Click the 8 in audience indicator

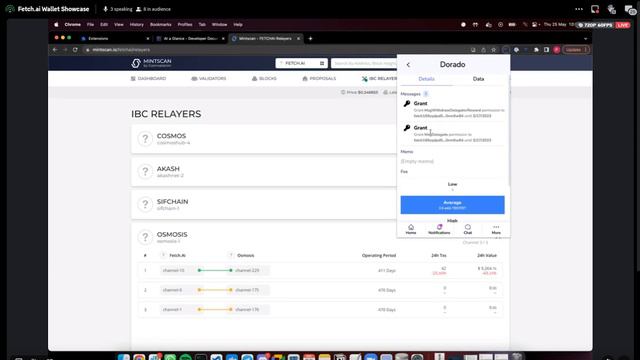(153, 9)
